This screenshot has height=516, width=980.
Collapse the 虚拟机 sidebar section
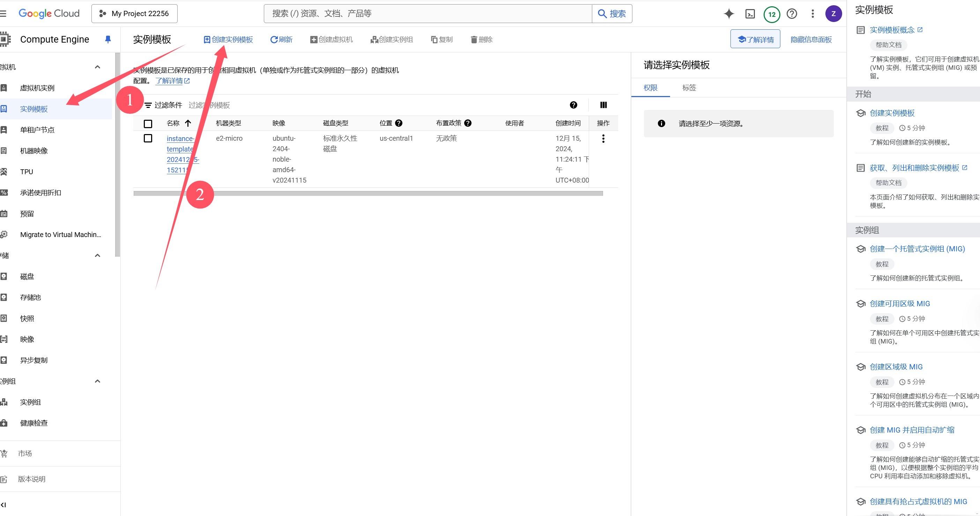tap(97, 67)
